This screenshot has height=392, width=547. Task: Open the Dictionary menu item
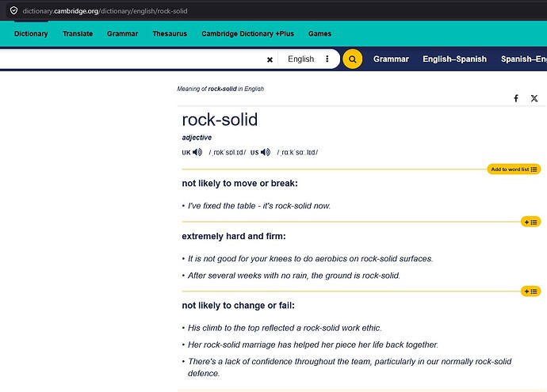(31, 34)
